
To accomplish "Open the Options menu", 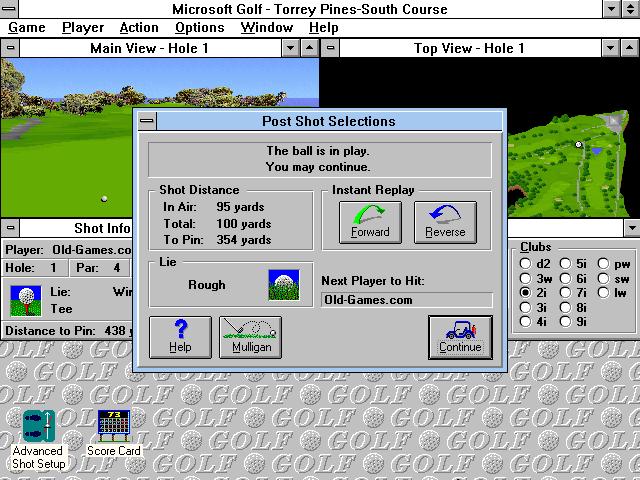I will pyautogui.click(x=200, y=28).
